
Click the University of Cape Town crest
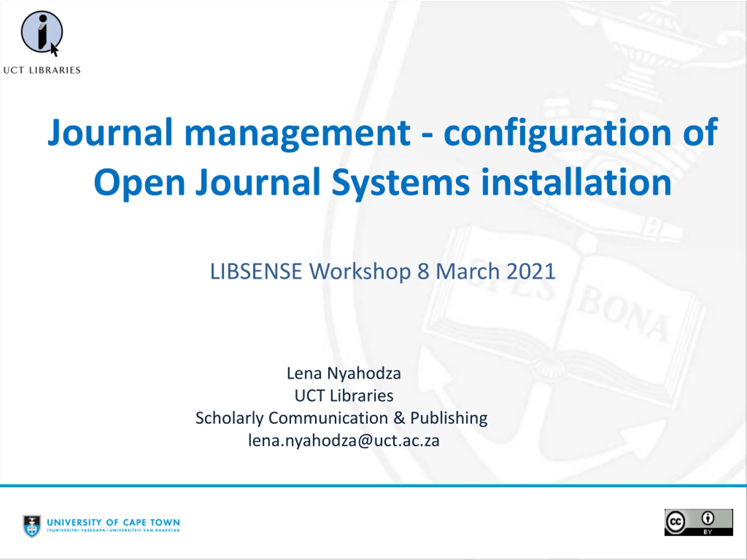coord(32,526)
